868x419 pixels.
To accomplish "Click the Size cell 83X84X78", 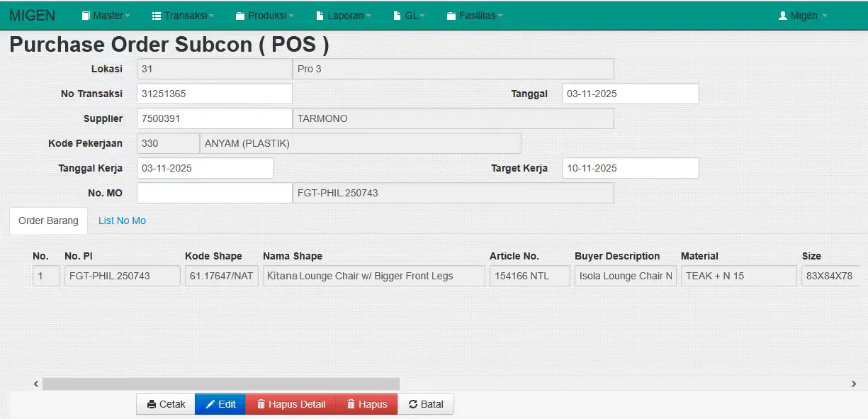I will coord(829,276).
